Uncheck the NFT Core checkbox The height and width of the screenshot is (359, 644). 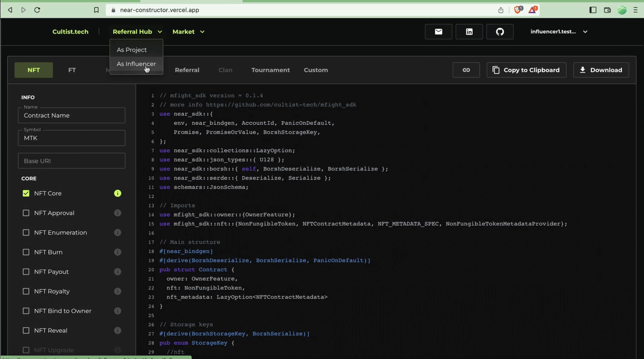(26, 193)
